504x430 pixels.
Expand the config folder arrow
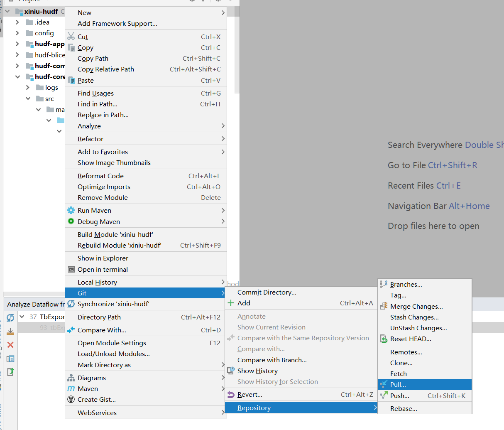(17, 33)
